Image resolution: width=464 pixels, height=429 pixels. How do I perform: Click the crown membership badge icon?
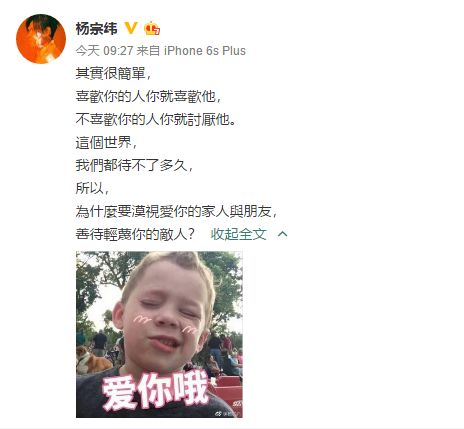(152, 28)
